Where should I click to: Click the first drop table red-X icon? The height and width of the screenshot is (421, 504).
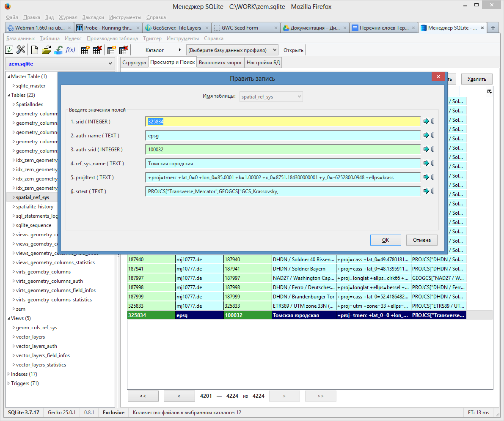point(97,50)
